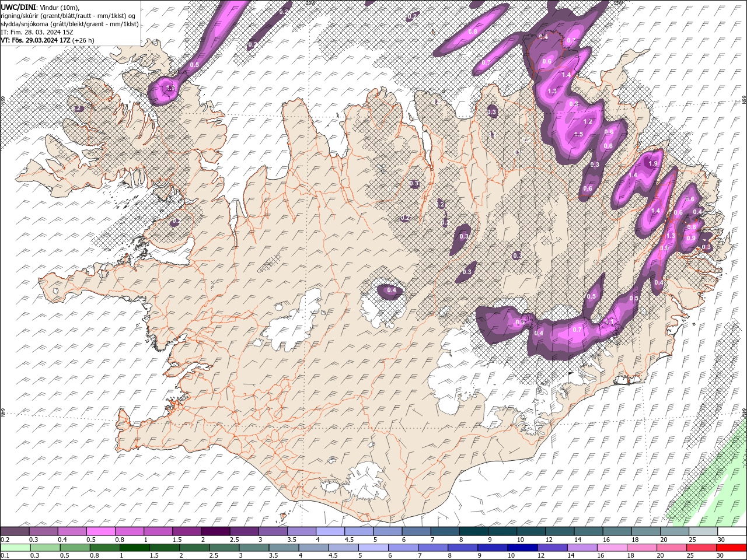Click the 1.9 precipitation value in the east

point(653,164)
